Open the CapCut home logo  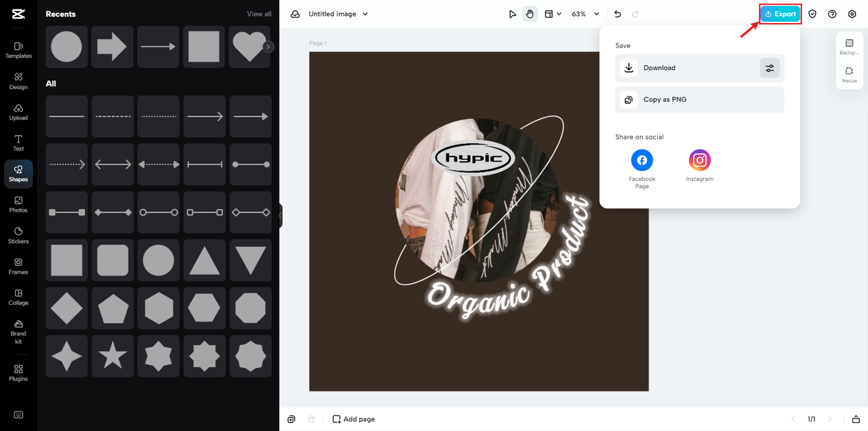[x=18, y=14]
